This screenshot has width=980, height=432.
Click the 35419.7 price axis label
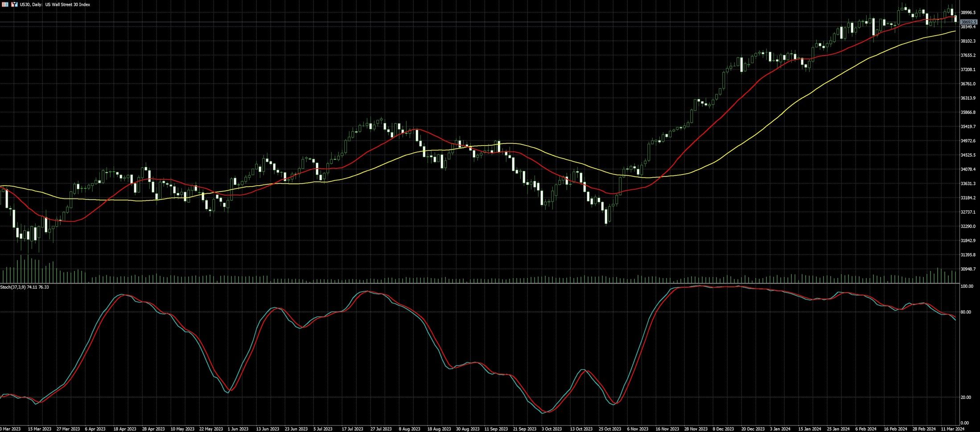[969, 126]
